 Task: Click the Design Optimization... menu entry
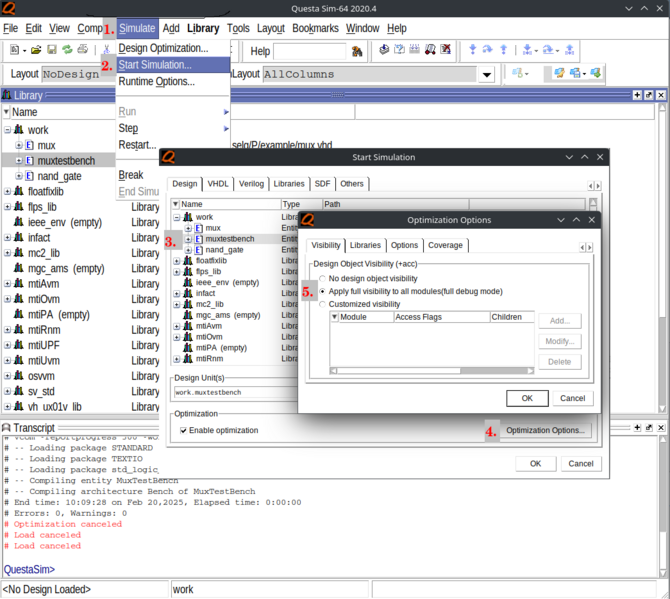click(173, 48)
